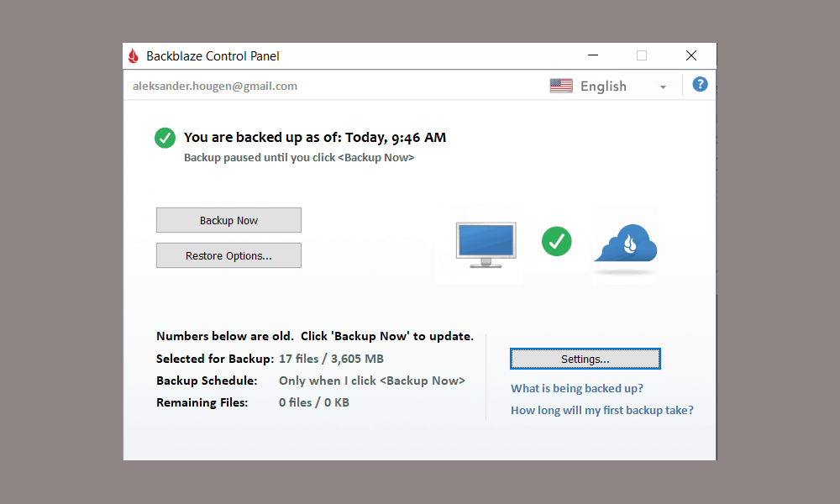The width and height of the screenshot is (840, 504).
Task: Click the 'Backup Schedule:' label
Action: 207,381
